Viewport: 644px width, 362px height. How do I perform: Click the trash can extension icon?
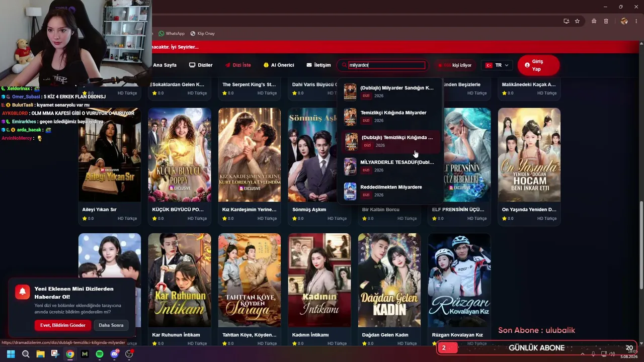606,21
